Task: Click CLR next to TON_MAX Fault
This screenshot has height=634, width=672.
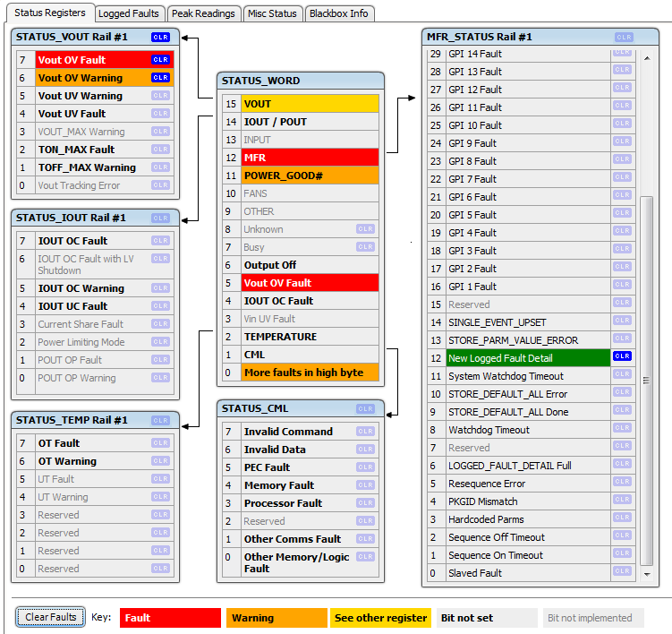Action: coord(160,150)
